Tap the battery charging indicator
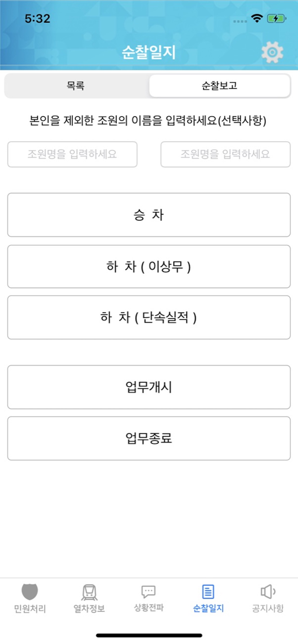 click(277, 18)
